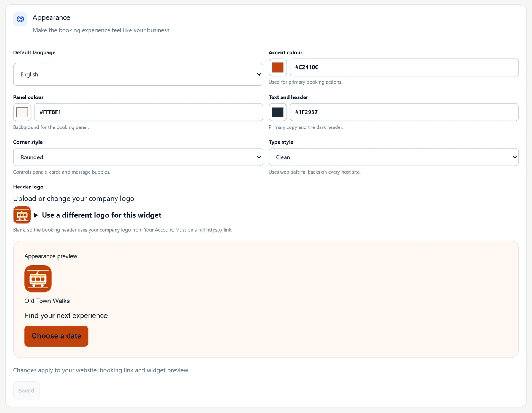Open the Corner style dropdown

(x=138, y=157)
